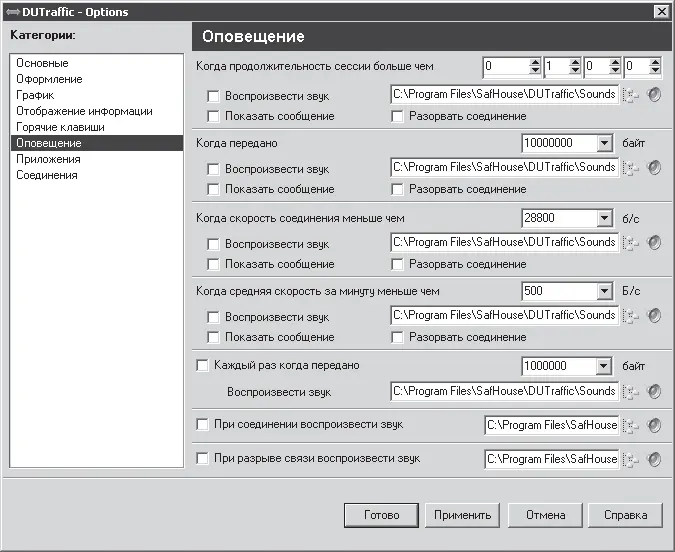The image size is (675, 552).
Task: Select the 'Оформление' category
Action: click(97, 79)
